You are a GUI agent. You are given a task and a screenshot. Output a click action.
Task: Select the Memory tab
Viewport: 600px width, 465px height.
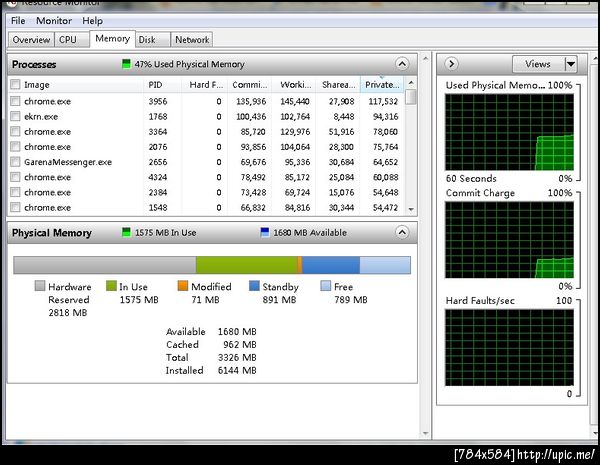(x=112, y=39)
